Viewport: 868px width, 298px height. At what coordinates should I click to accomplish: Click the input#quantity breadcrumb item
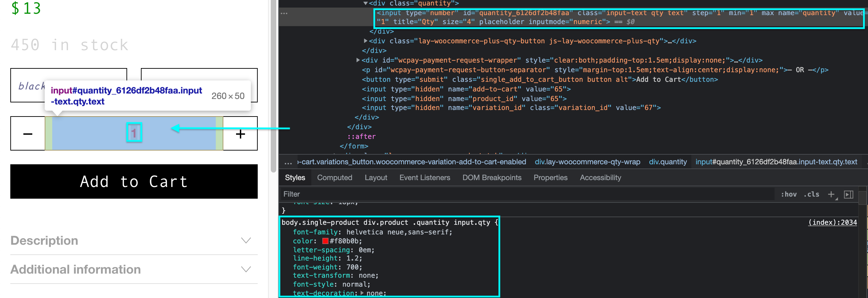pos(776,162)
